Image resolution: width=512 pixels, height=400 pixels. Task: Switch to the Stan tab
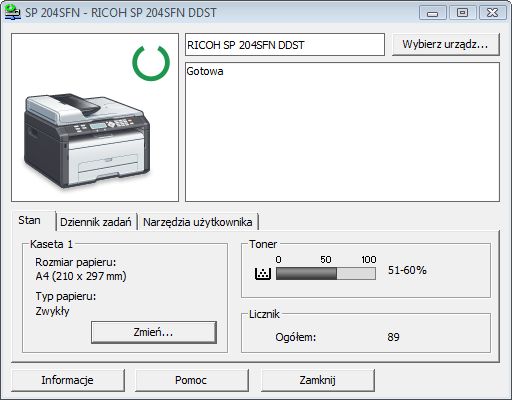pyautogui.click(x=29, y=220)
